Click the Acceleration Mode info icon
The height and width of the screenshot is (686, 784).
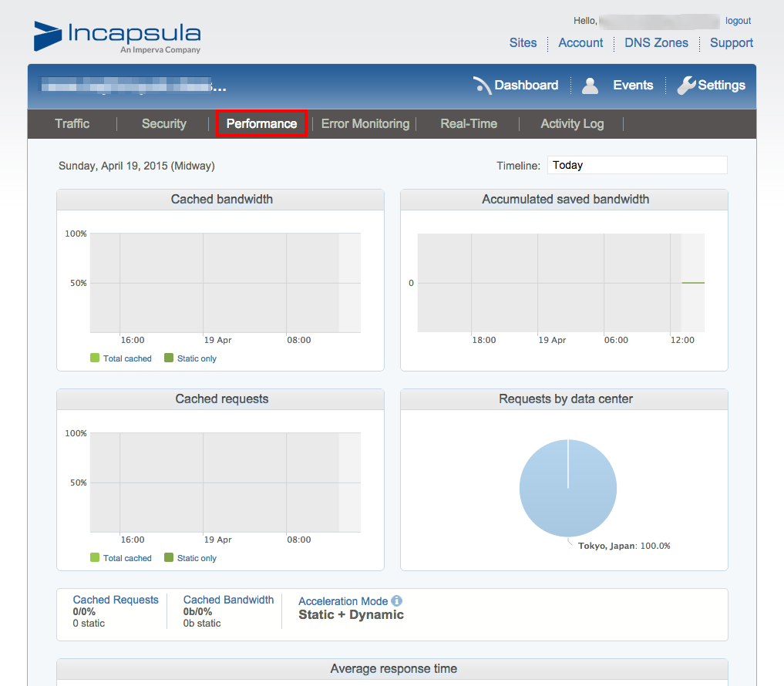point(397,601)
